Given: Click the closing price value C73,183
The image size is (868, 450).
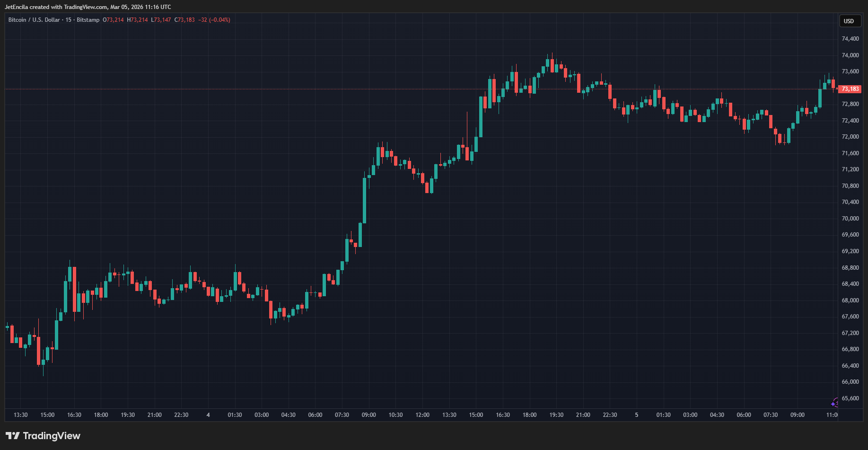Looking at the screenshot, I should pos(184,20).
